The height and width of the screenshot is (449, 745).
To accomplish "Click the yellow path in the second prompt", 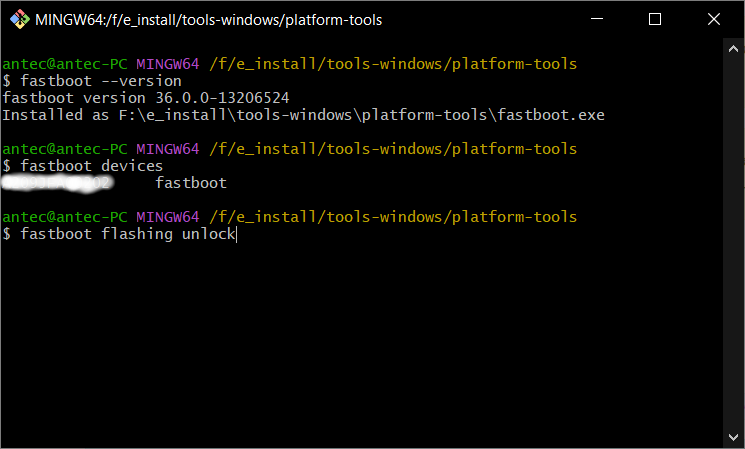I will (x=392, y=149).
